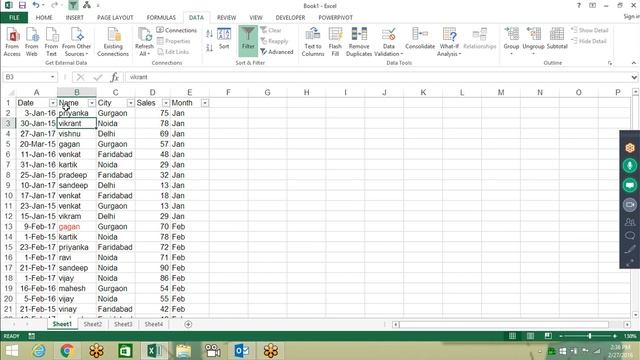Switch to INSERT tab
Screen dimensions: 640x360
click(x=75, y=18)
